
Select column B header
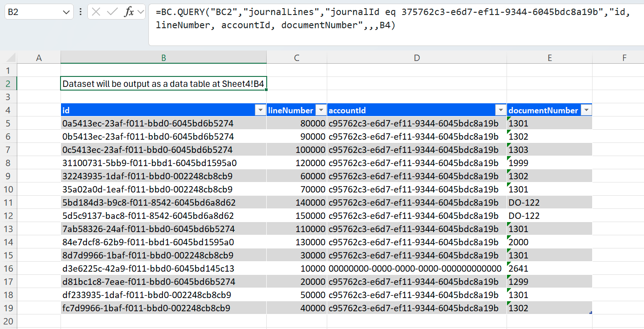pyautogui.click(x=163, y=58)
